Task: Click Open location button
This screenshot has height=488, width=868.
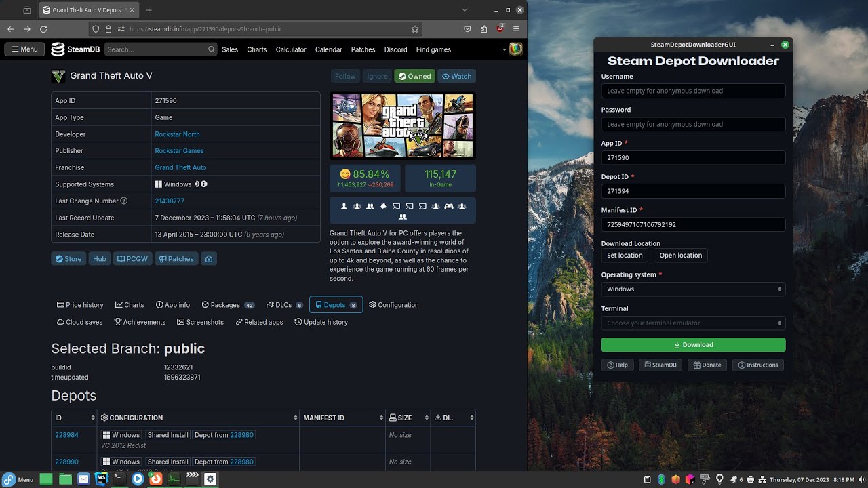Action: 681,256
